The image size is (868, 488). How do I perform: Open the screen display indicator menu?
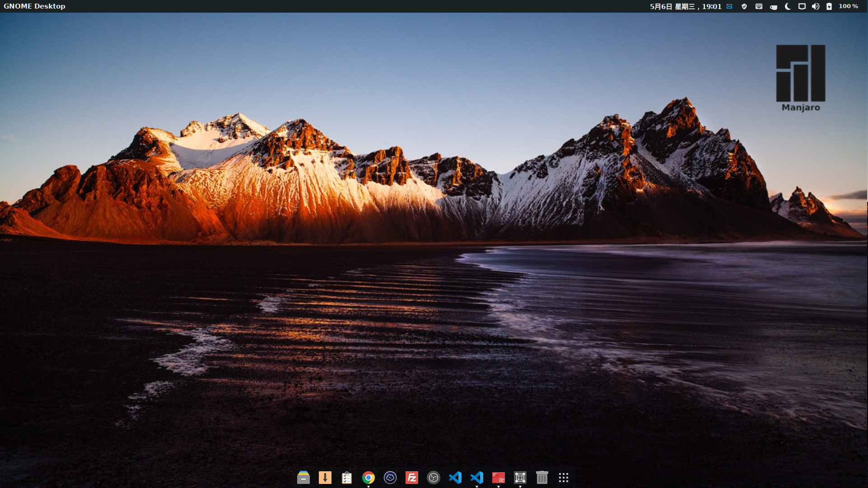coord(802,6)
